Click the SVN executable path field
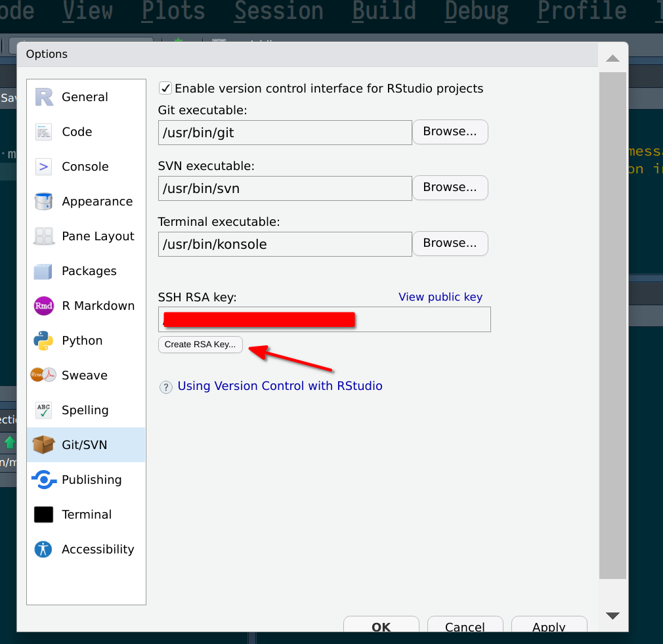The width and height of the screenshot is (663, 644). pyautogui.click(x=285, y=188)
